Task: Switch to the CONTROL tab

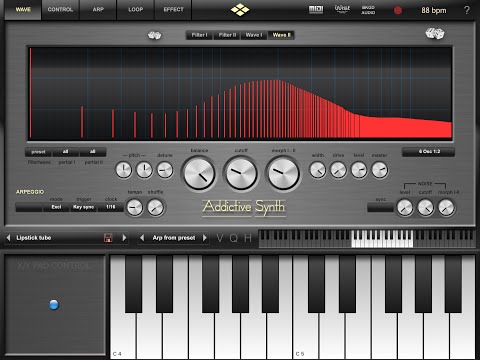Action: pos(60,10)
